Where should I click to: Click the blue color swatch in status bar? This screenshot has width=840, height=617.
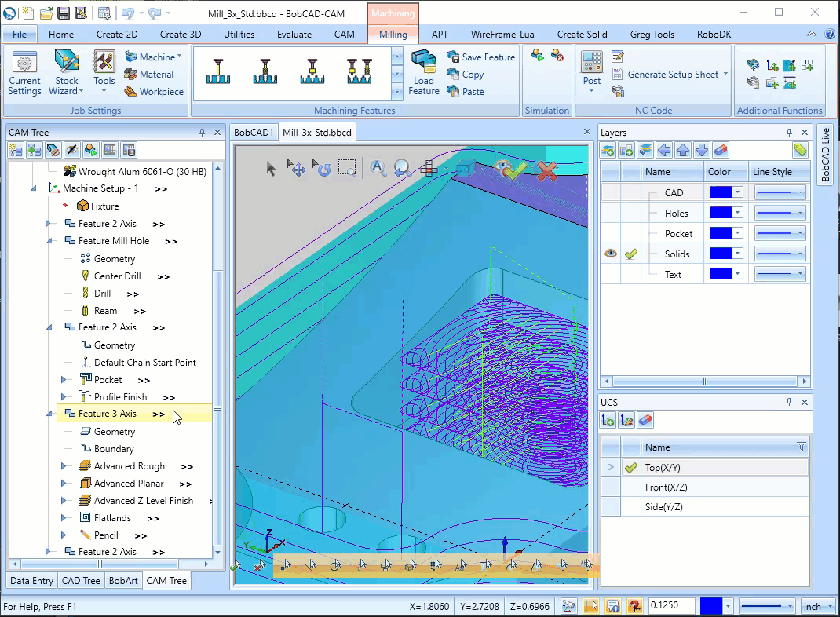pos(711,606)
